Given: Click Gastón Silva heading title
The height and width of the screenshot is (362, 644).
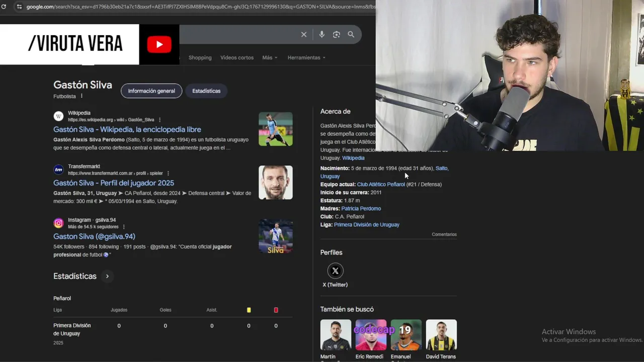Looking at the screenshot, I should (x=83, y=85).
